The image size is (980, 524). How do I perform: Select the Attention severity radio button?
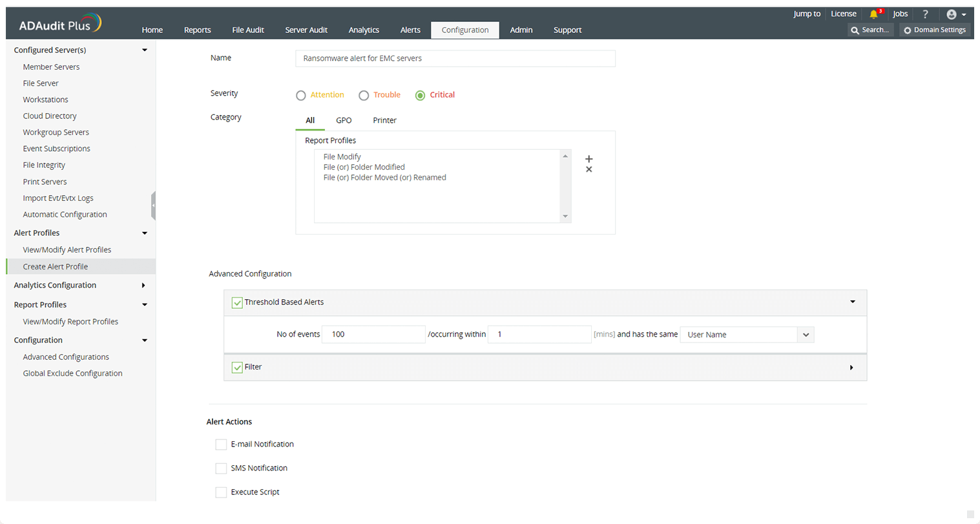301,96
